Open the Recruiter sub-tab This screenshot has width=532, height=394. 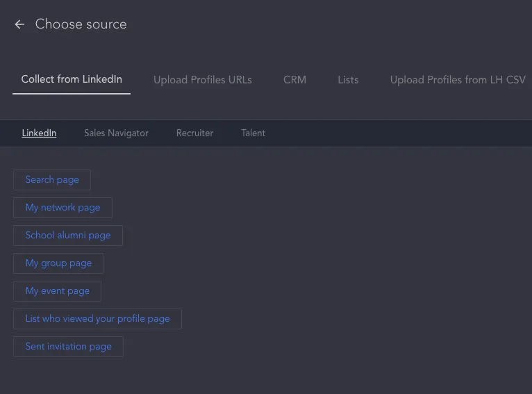tap(194, 133)
